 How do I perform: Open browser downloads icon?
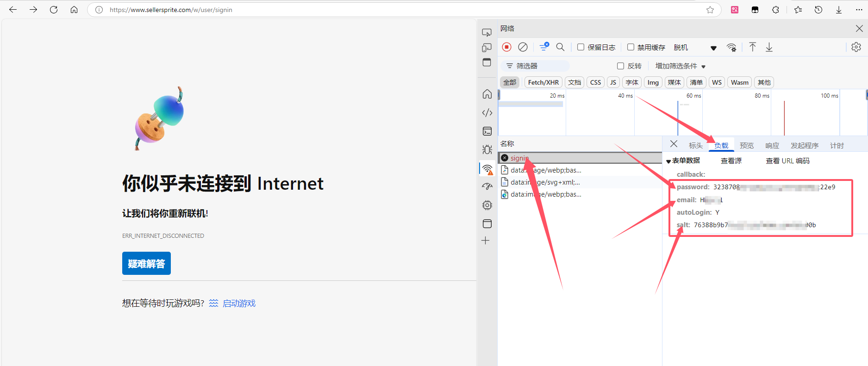tap(839, 10)
